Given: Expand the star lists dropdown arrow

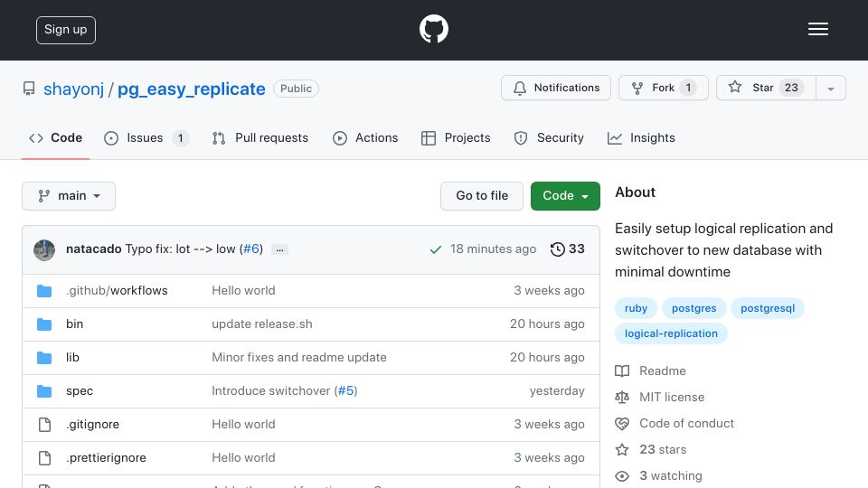Looking at the screenshot, I should [830, 88].
